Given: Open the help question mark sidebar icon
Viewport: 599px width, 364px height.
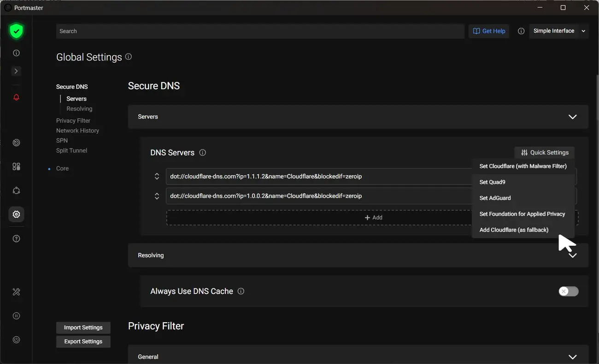Looking at the screenshot, I should click(x=16, y=238).
